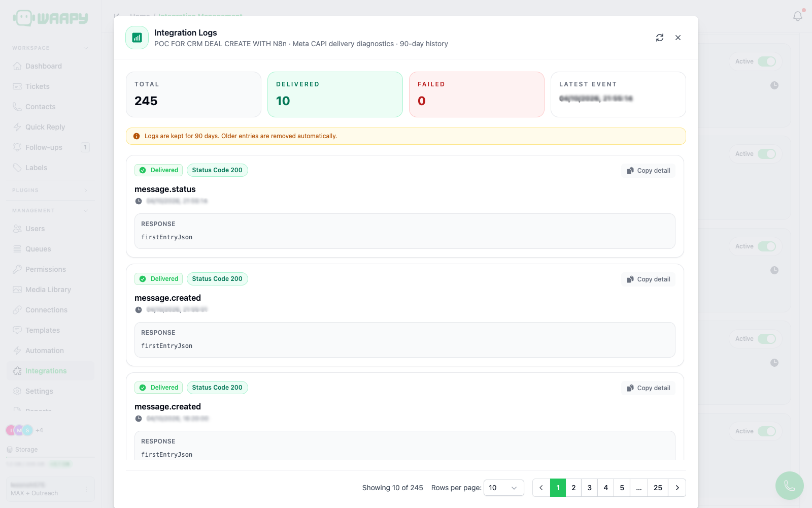This screenshot has height=508, width=812.
Task: Click the Delivered 10 stat card
Action: point(335,94)
